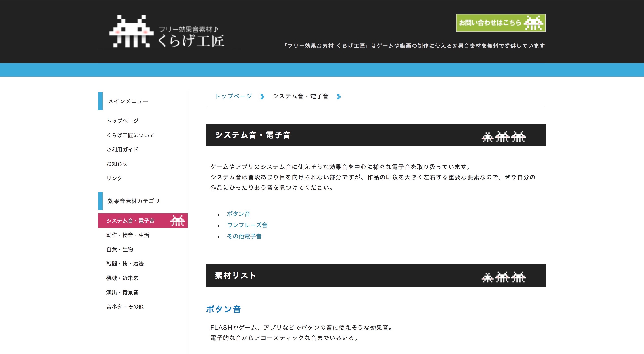Open ご利用ガイド sidebar menu item

pos(122,149)
